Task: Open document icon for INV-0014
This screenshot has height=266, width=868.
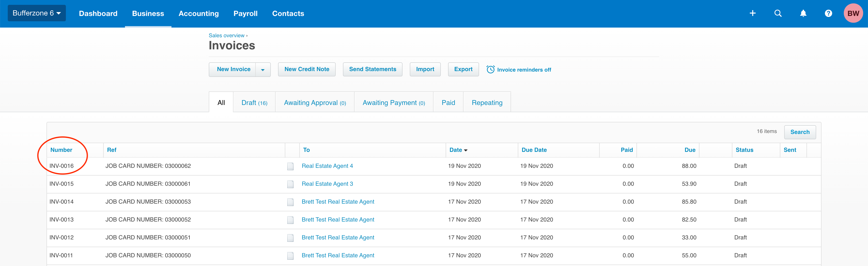Action: pyautogui.click(x=290, y=202)
